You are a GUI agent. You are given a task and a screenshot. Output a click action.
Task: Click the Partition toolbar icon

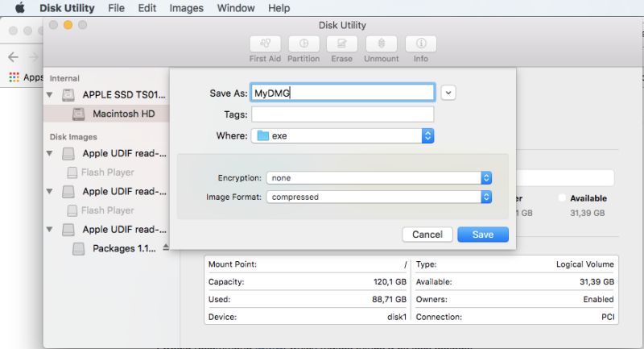(x=303, y=44)
